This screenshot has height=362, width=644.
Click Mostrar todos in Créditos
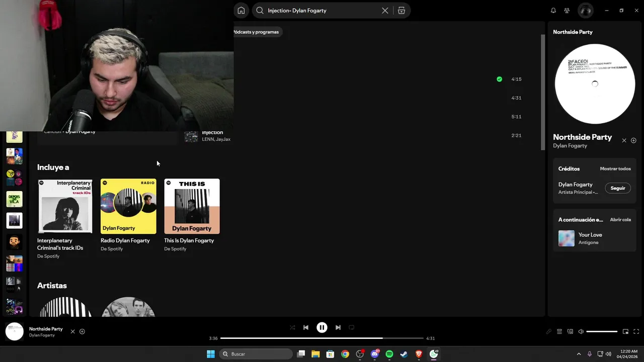tap(615, 169)
